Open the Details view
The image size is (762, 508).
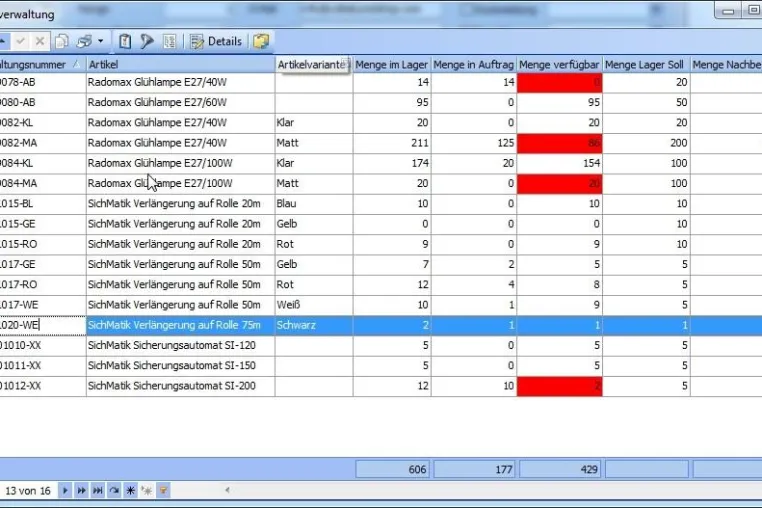click(x=216, y=41)
